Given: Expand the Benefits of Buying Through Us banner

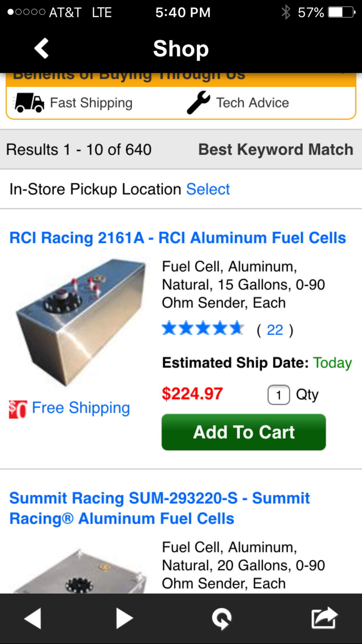Looking at the screenshot, I should coord(181,77).
